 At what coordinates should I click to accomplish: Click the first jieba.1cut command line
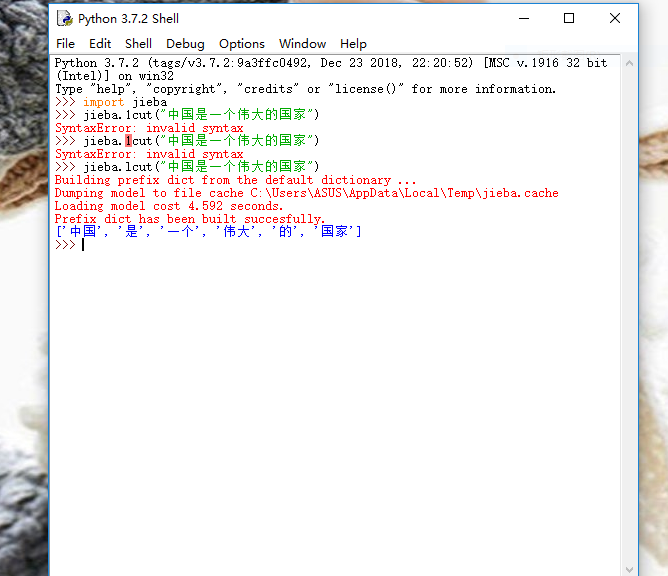187,115
